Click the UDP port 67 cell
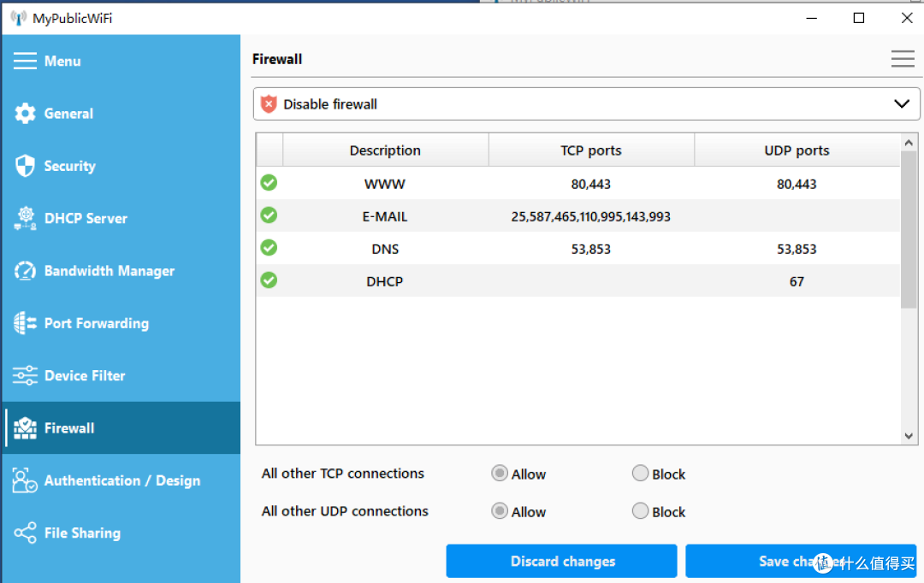924x583 pixels. [x=797, y=281]
